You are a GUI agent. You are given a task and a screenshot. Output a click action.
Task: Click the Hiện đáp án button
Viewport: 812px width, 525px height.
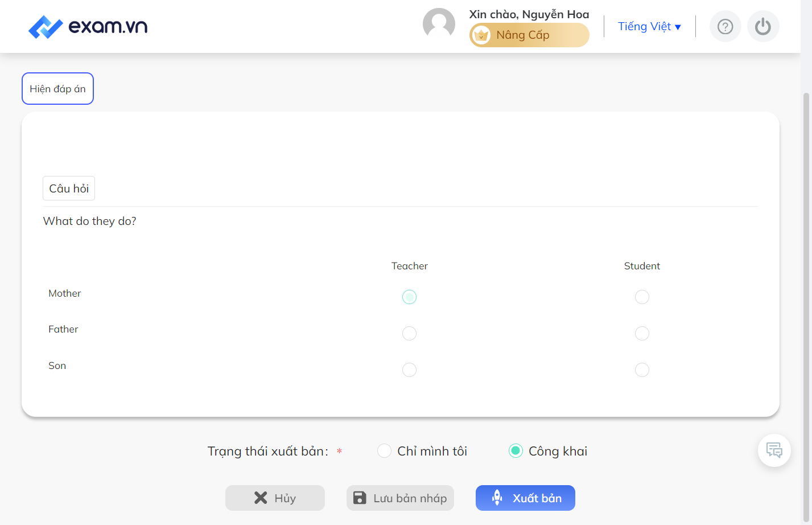pyautogui.click(x=57, y=89)
